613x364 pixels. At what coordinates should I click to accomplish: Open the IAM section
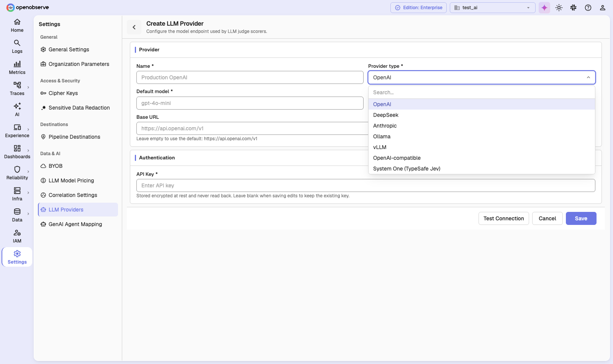click(17, 236)
